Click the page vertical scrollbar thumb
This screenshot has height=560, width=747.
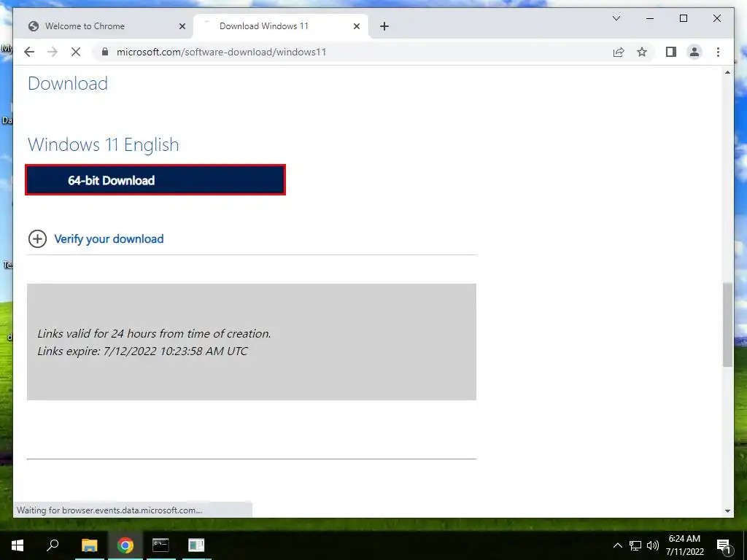tap(727, 324)
